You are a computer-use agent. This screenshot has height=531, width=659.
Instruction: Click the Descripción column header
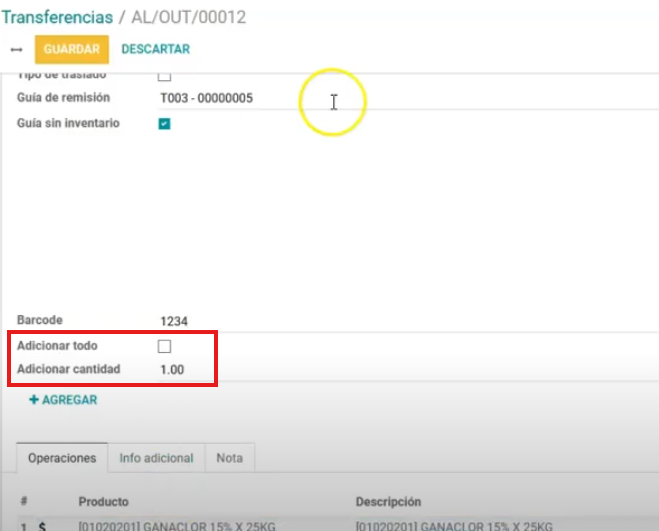point(388,502)
